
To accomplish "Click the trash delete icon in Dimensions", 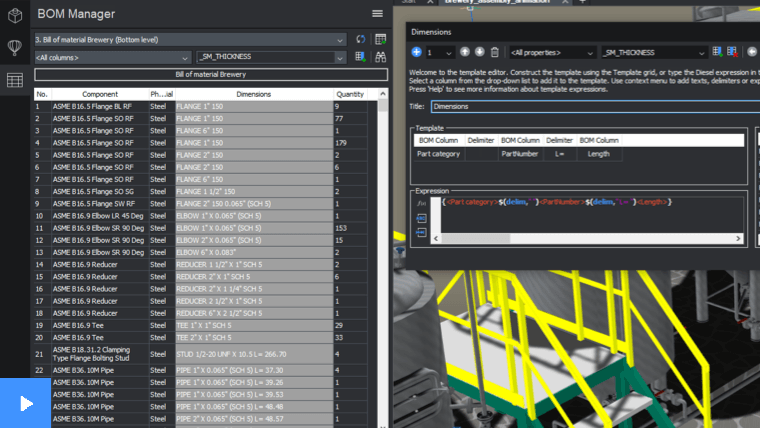I will 494,52.
